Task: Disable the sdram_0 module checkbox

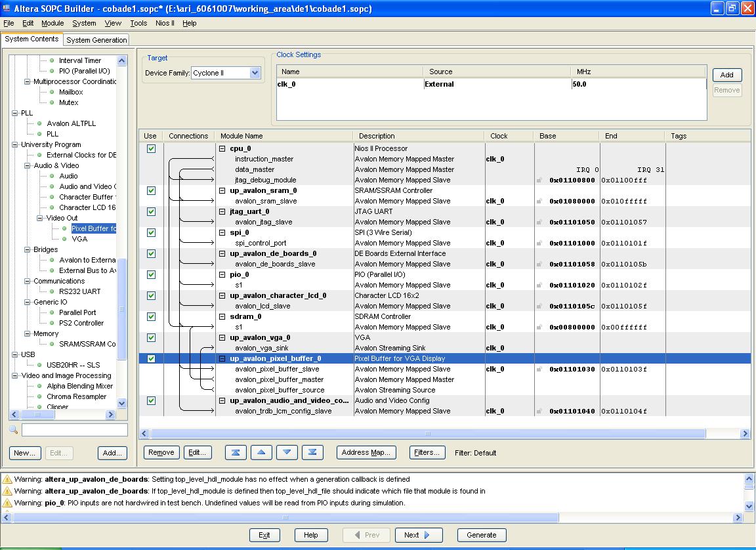Action: click(152, 317)
